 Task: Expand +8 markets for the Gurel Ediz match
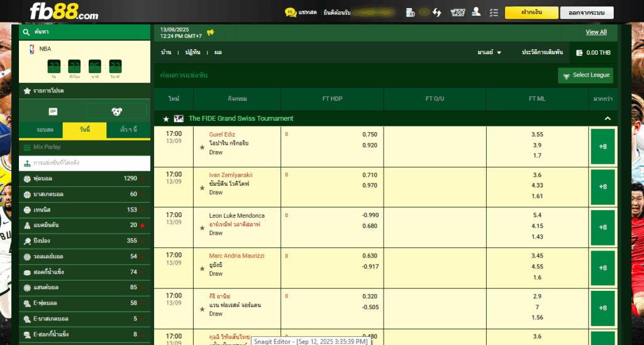click(x=603, y=147)
